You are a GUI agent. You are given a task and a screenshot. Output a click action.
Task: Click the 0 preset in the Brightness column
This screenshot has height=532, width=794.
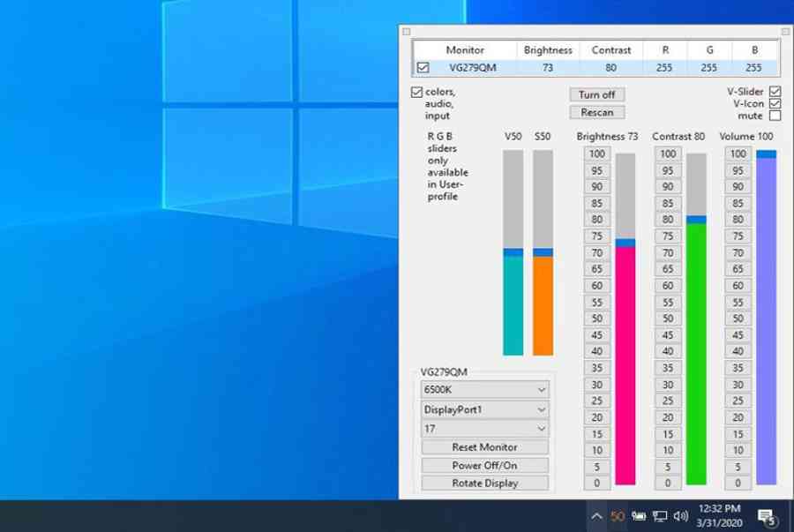pos(597,483)
